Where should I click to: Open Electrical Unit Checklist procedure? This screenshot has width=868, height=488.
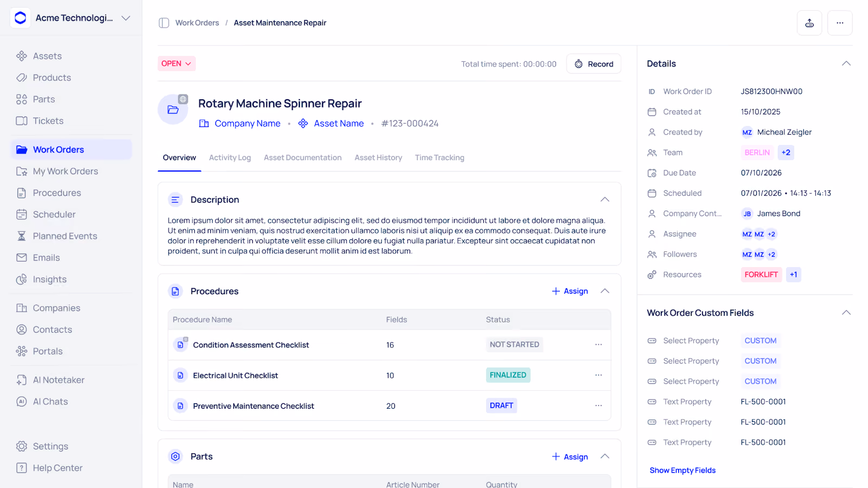coord(235,375)
